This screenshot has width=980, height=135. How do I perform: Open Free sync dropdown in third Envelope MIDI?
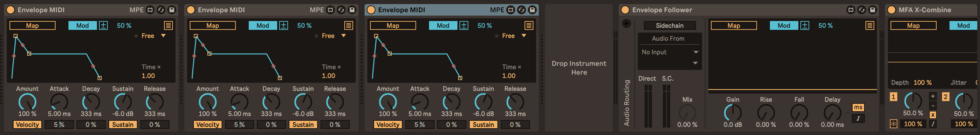[x=514, y=36]
